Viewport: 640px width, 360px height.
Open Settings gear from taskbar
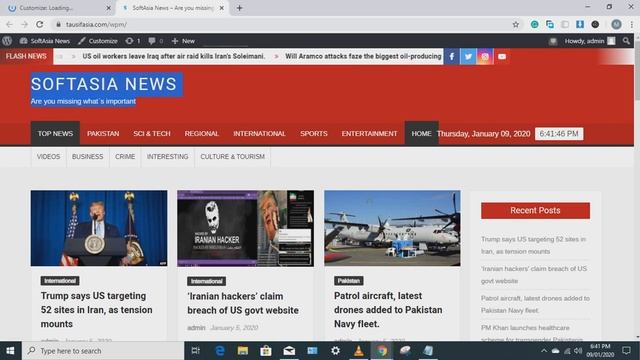click(x=335, y=351)
